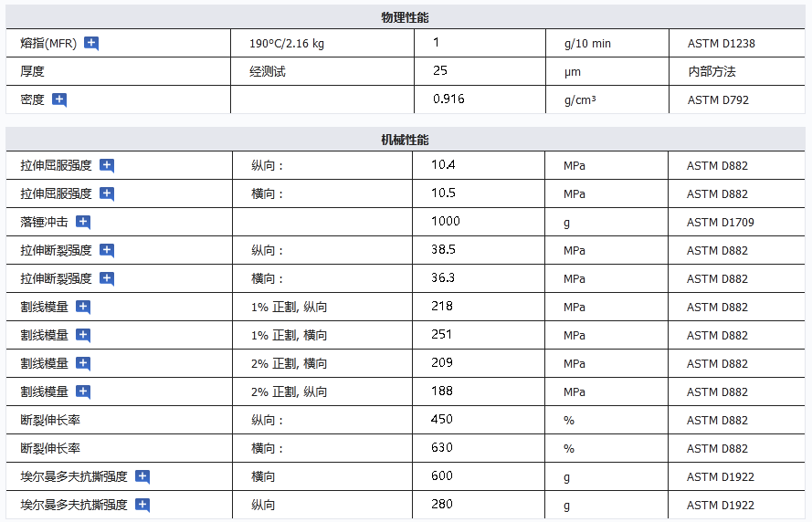
Task: Click the density value 0.916
Action: coord(448,99)
